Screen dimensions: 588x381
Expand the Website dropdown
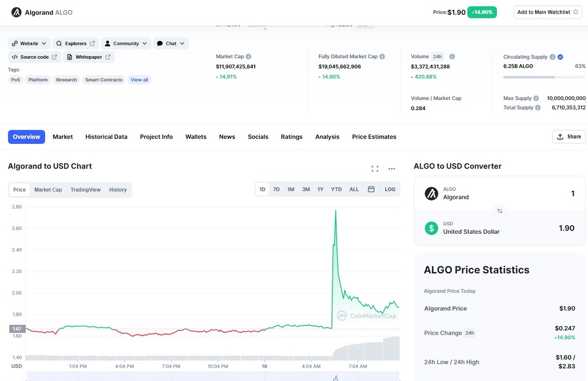coord(29,43)
